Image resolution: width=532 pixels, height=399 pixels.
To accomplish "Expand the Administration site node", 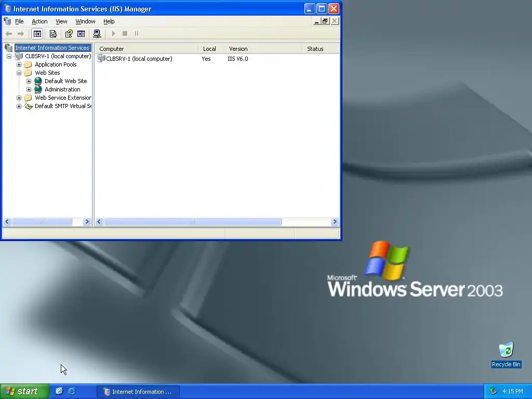I will click(x=29, y=89).
